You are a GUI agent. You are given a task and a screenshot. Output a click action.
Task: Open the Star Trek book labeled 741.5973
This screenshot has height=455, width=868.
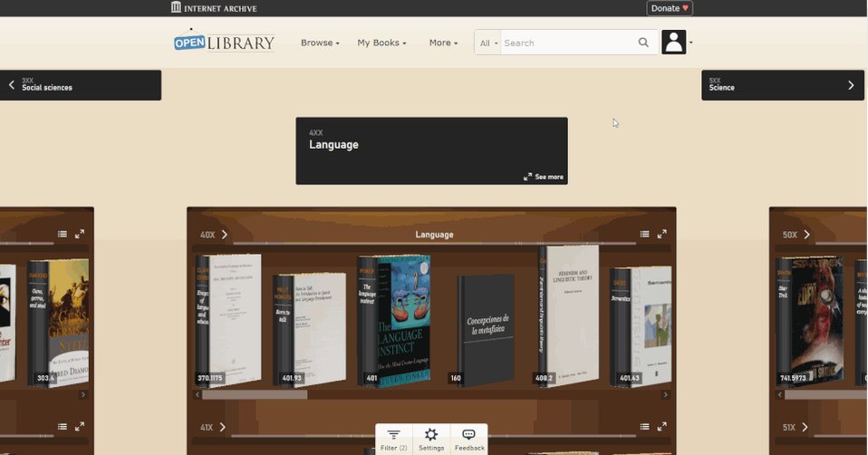point(810,321)
